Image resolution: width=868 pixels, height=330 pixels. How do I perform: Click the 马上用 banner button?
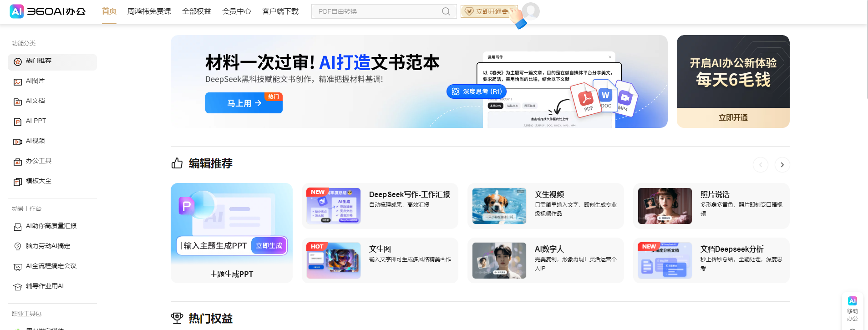[244, 103]
